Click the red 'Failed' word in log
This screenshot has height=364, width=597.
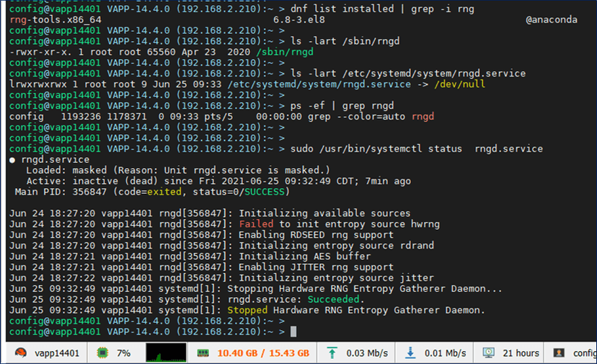click(257, 224)
